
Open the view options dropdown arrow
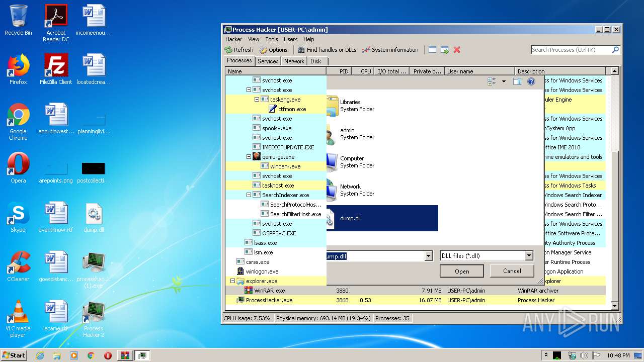point(504,81)
